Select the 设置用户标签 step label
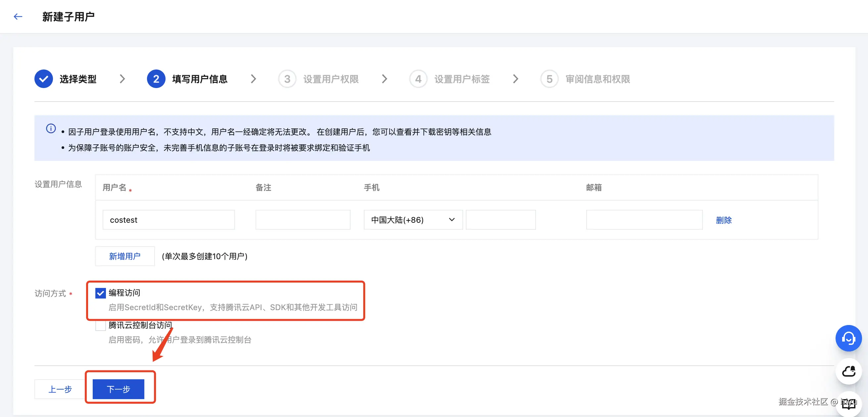This screenshot has height=417, width=868. click(461, 79)
